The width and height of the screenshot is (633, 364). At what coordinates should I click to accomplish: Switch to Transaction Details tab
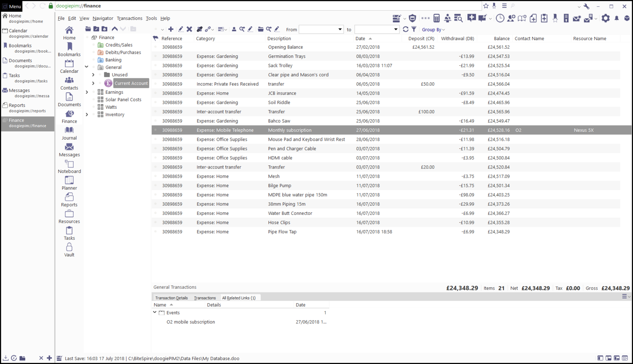click(171, 298)
